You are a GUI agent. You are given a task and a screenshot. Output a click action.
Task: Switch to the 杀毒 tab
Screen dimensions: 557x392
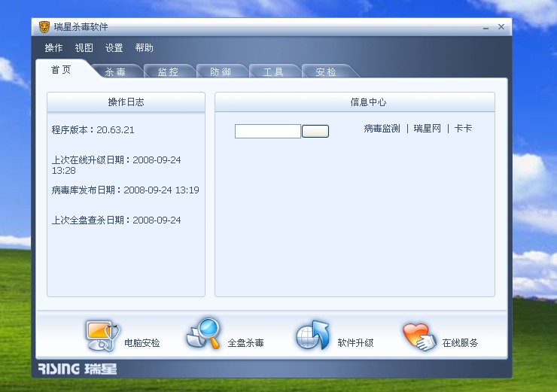pyautogui.click(x=115, y=71)
